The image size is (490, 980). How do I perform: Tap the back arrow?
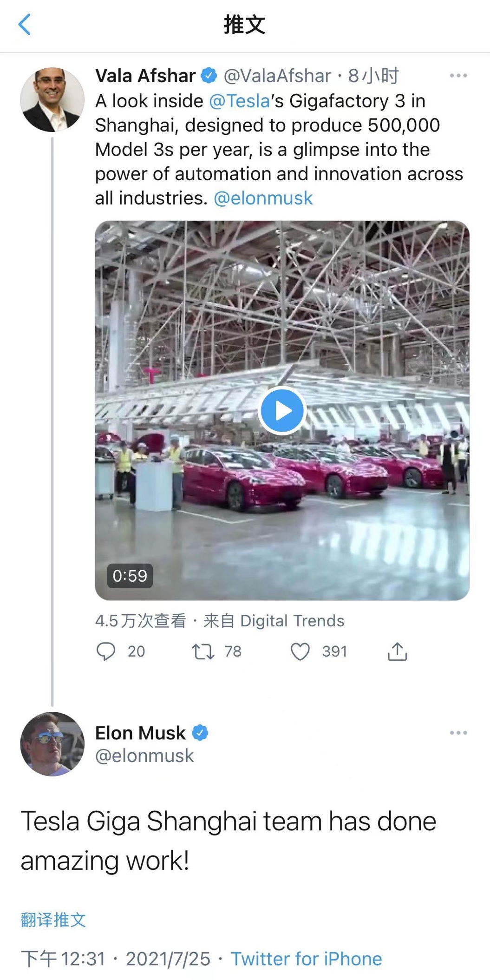(x=24, y=25)
